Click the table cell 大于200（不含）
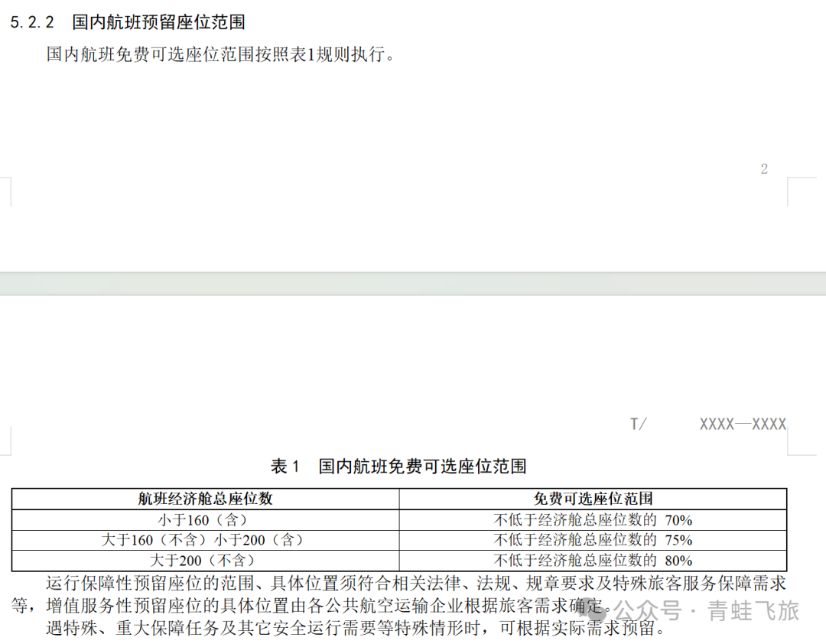Screen dimensions: 826x644 tap(205, 560)
